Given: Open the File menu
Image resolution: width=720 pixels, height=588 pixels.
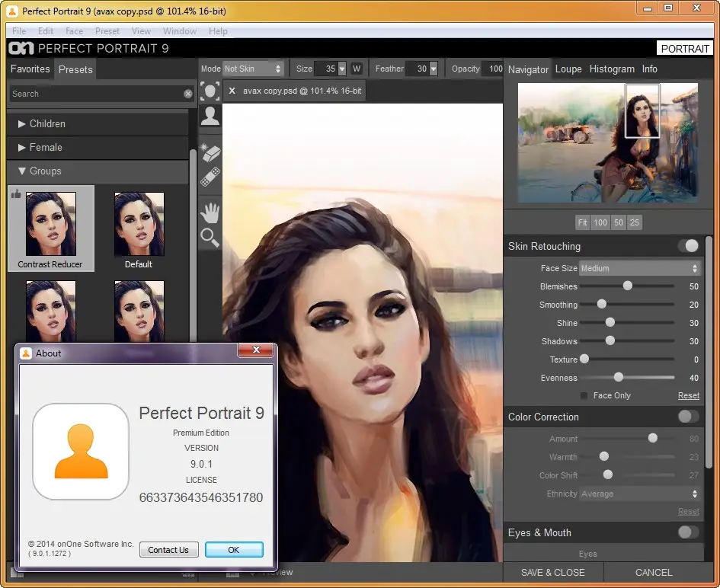Looking at the screenshot, I should 19,31.
